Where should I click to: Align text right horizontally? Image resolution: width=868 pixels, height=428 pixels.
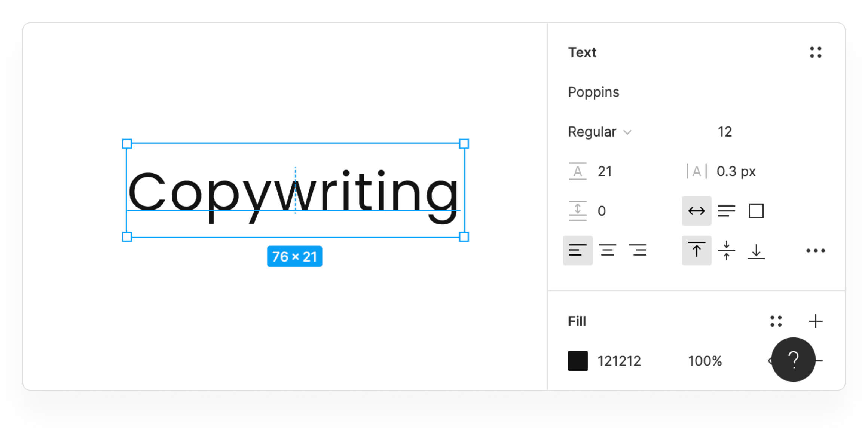(x=637, y=250)
